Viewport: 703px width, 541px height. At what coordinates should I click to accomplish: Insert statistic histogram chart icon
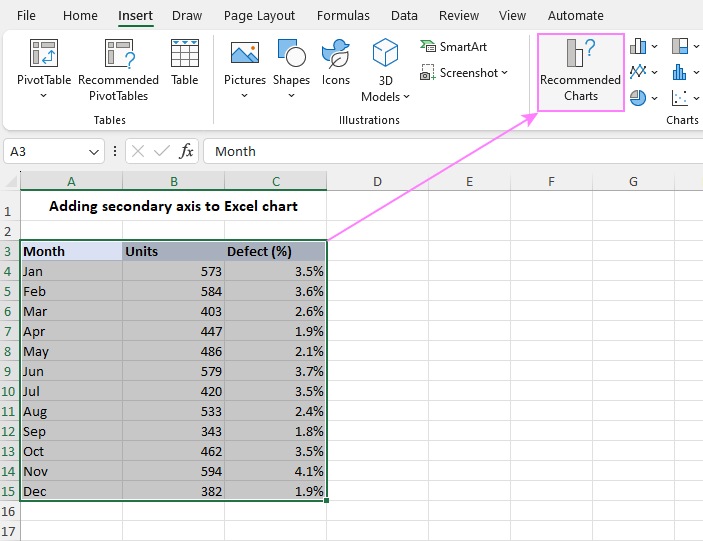tap(680, 72)
